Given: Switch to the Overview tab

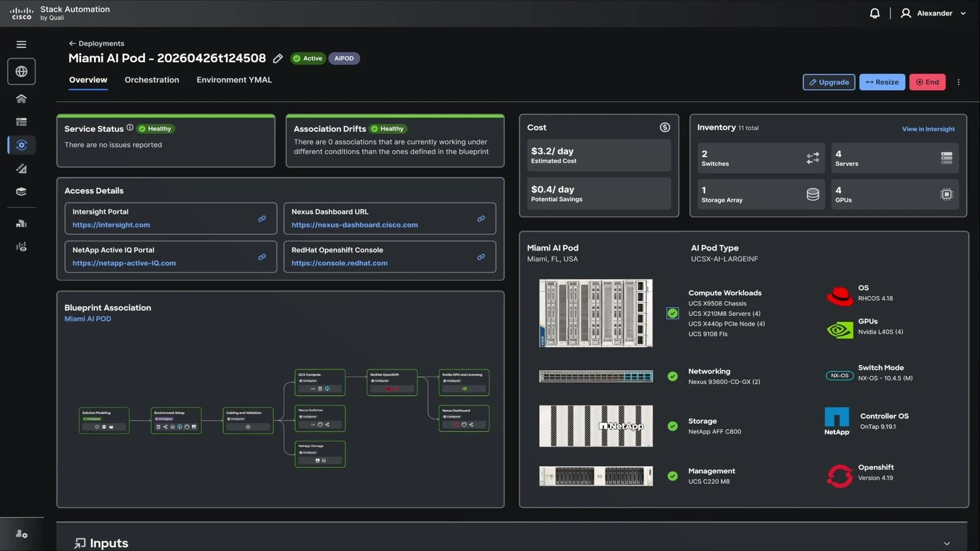Looking at the screenshot, I should point(88,80).
